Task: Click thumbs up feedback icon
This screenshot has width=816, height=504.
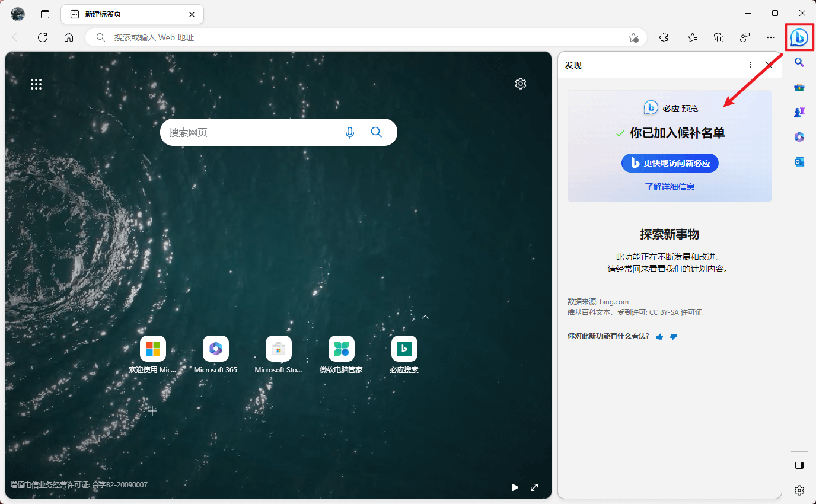Action: point(659,337)
